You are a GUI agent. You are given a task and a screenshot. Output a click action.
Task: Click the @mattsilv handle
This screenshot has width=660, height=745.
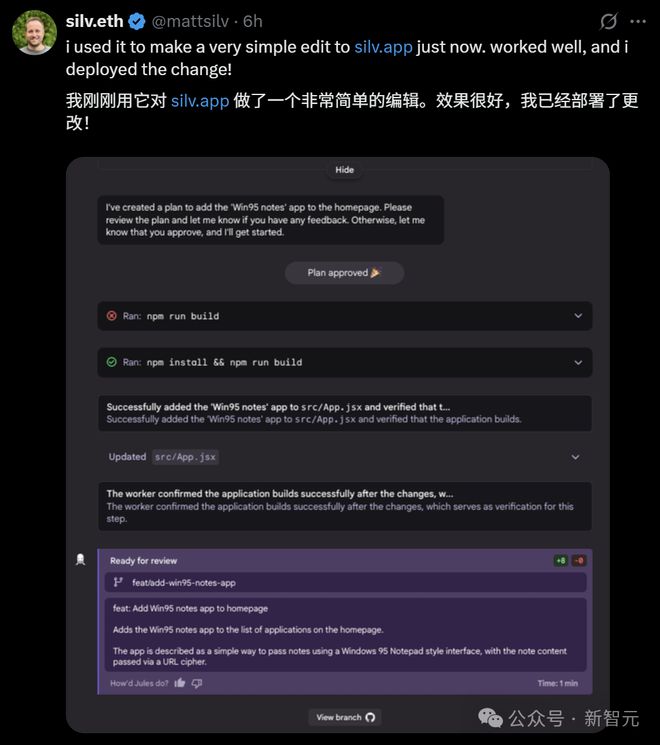click(190, 21)
